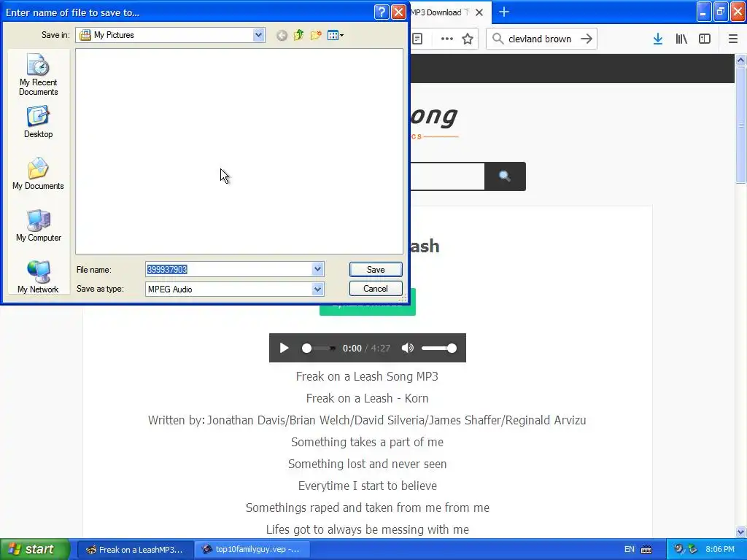Click the Save button
The height and width of the screenshot is (560, 747).
point(376,270)
